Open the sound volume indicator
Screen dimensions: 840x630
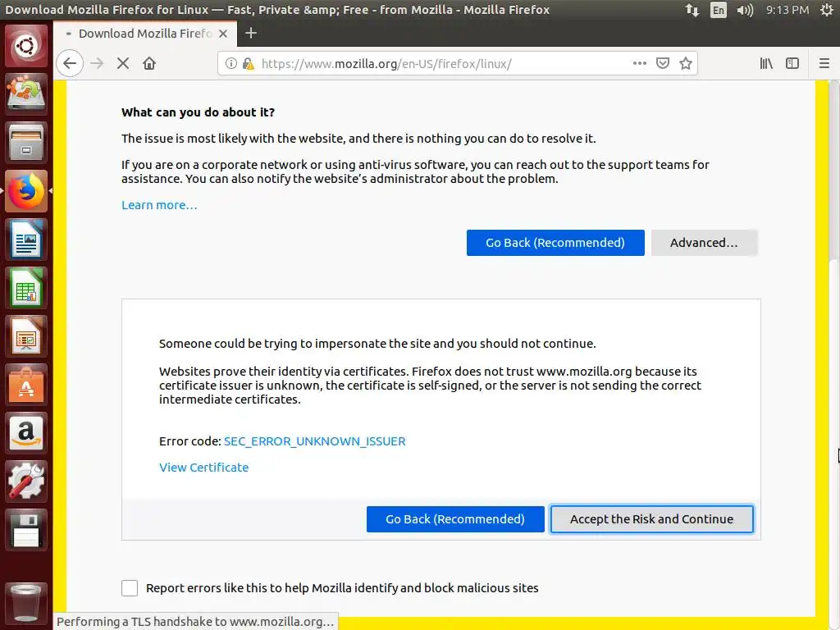745,10
